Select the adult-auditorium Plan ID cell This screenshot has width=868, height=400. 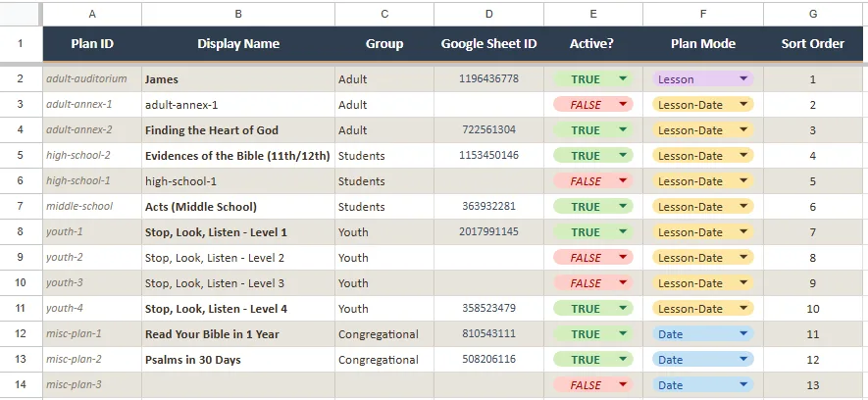point(92,79)
